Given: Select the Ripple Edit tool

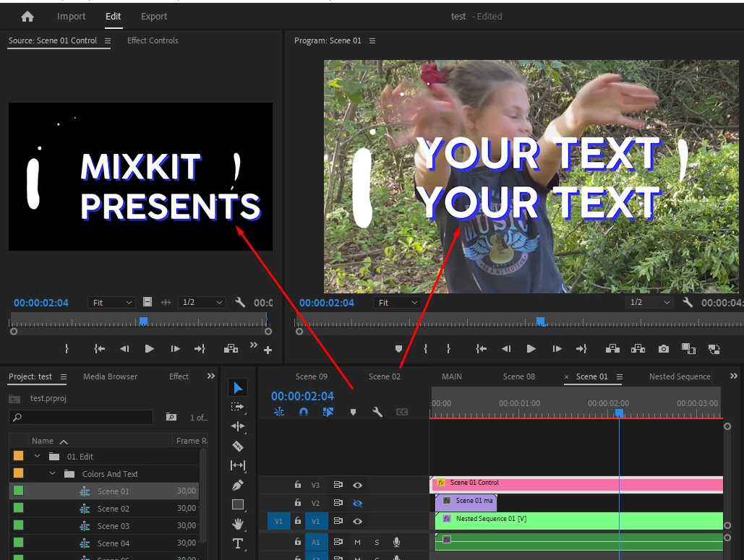Looking at the screenshot, I should (x=237, y=426).
